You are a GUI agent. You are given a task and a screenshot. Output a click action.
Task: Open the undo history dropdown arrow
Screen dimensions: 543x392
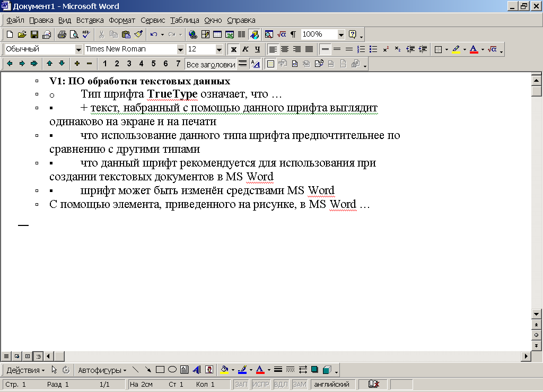162,34
